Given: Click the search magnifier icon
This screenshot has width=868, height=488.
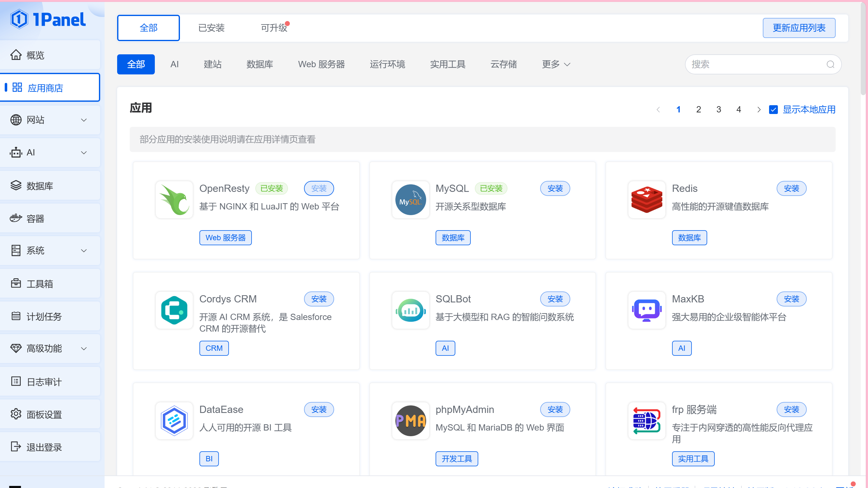Looking at the screenshot, I should coord(830,64).
